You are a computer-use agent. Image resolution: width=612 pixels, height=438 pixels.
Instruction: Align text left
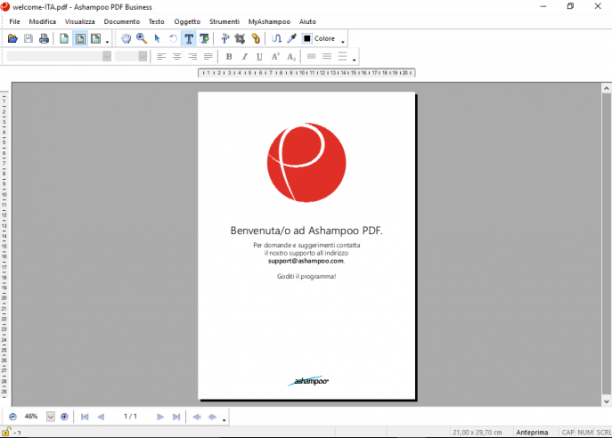click(161, 57)
